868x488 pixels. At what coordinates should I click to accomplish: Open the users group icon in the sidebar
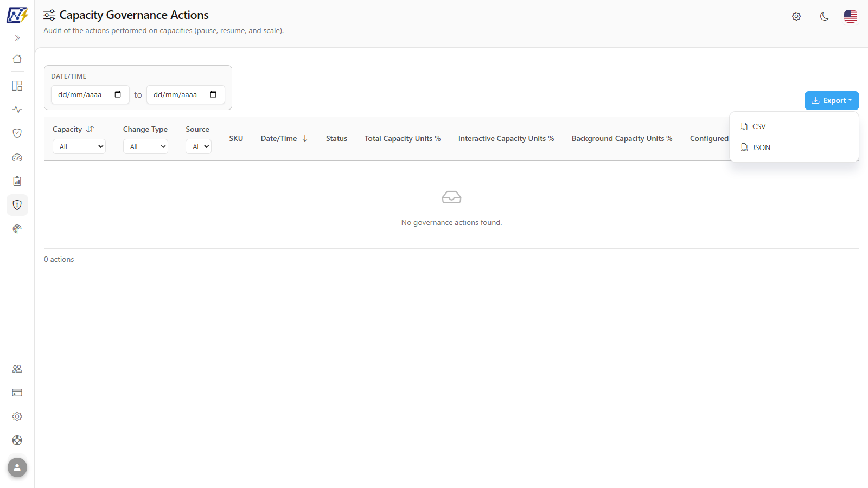17,369
